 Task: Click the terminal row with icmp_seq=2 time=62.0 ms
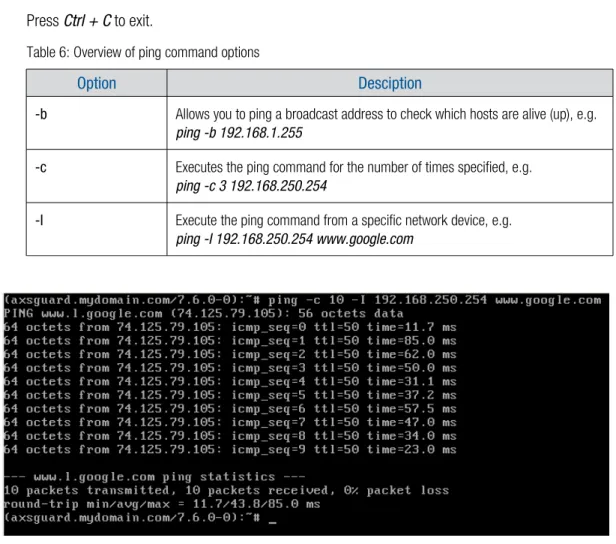pyautogui.click(x=230, y=355)
